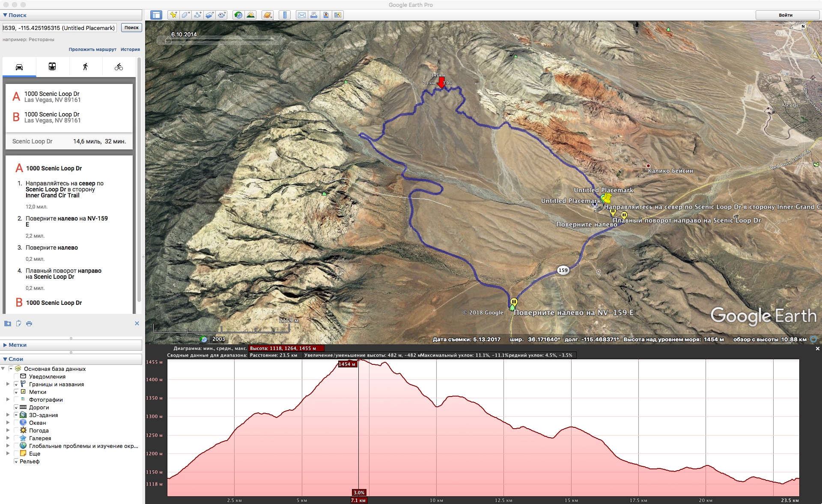Click the search input field
Image resolution: width=822 pixels, height=504 pixels.
[59, 28]
